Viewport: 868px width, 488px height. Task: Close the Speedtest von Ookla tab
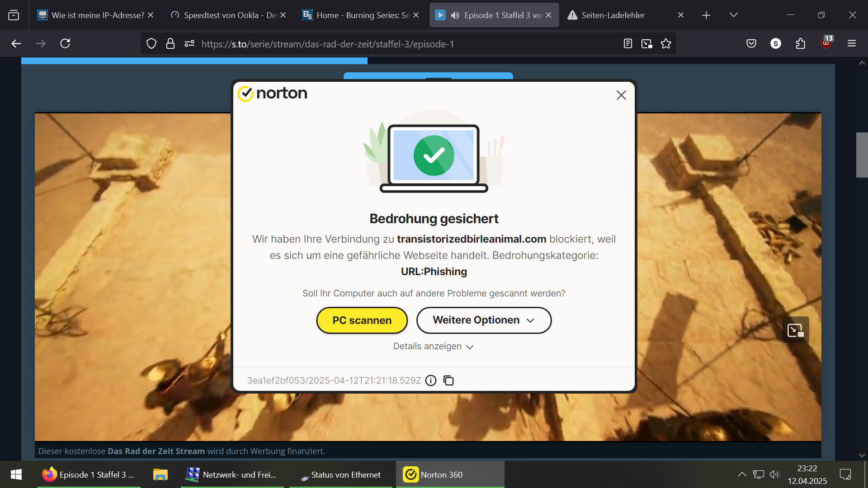click(283, 15)
